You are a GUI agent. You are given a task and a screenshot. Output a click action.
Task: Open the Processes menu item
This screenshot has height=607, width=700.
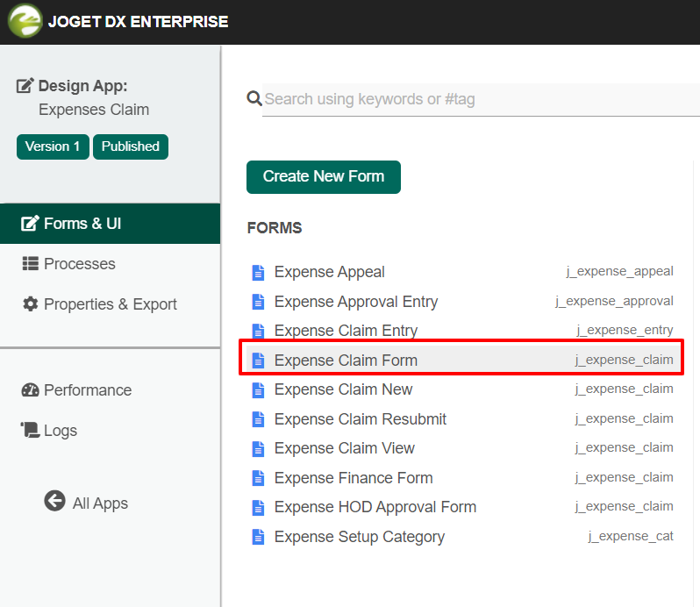tap(79, 264)
